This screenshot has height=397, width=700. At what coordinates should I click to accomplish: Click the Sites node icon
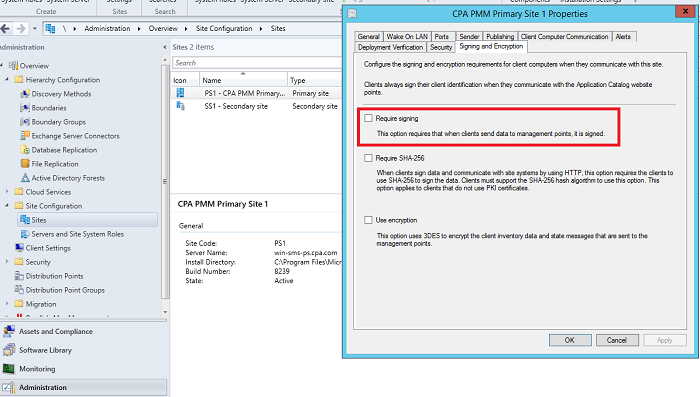pos(25,220)
